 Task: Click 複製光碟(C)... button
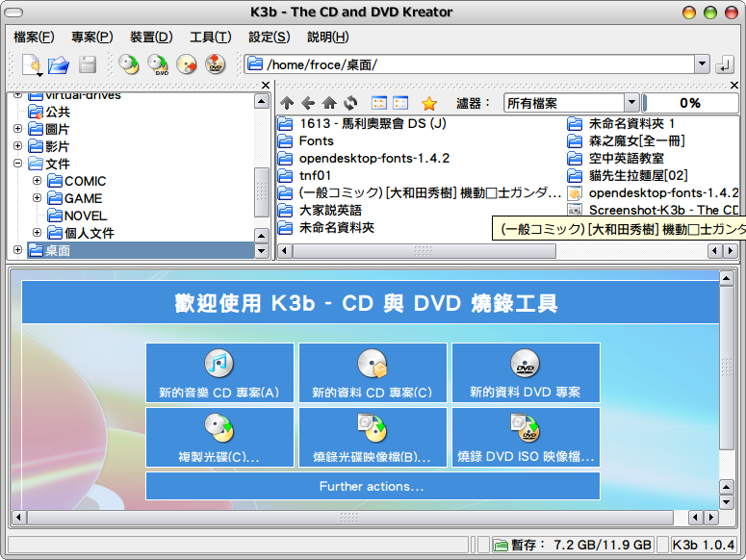(x=219, y=437)
